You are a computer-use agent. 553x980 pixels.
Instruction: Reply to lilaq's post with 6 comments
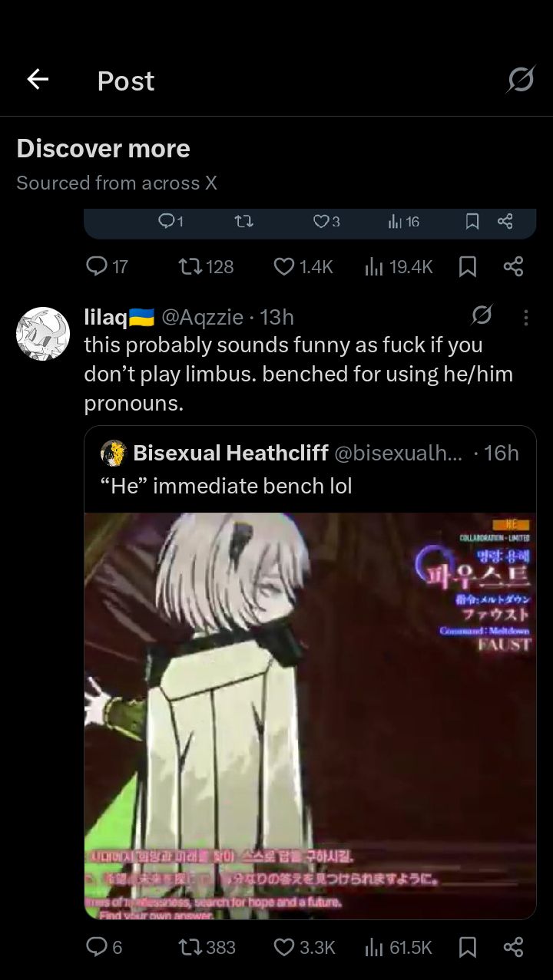tap(104, 948)
